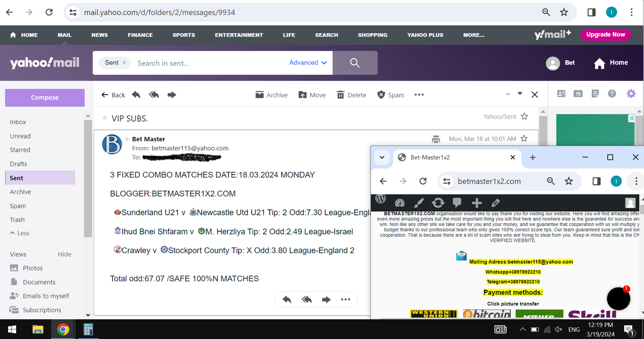Open the Unread folder
This screenshot has width=644, height=339.
pos(20,136)
